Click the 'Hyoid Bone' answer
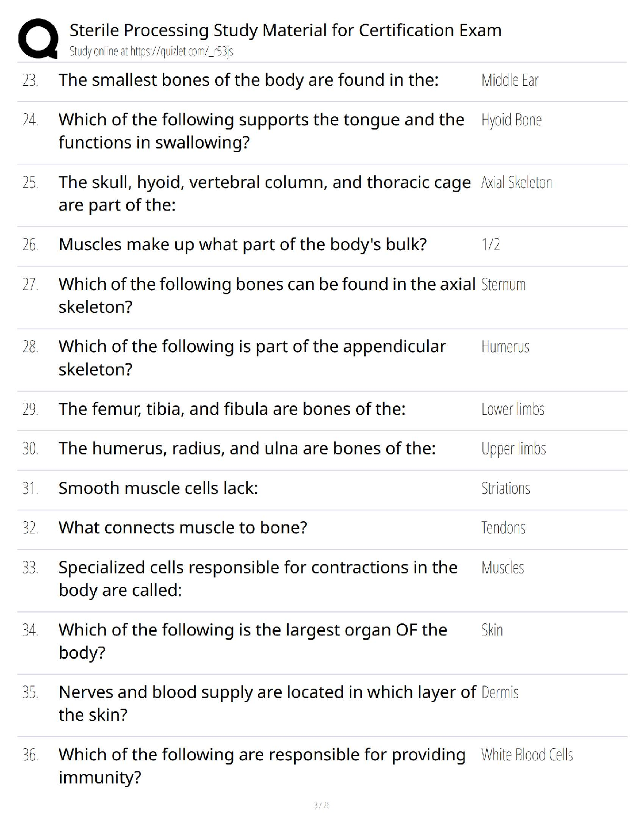644x834 pixels. pyautogui.click(x=511, y=120)
